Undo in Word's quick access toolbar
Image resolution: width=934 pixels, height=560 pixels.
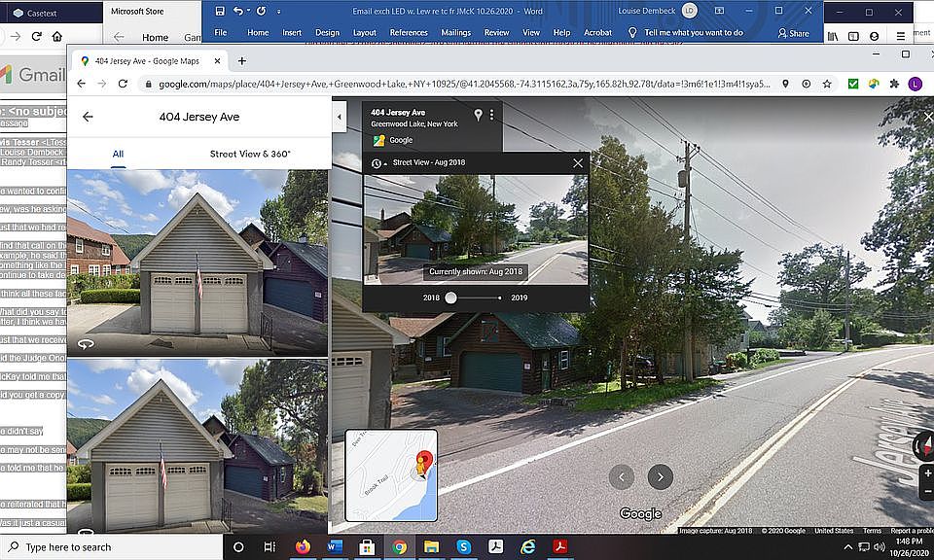pyautogui.click(x=237, y=11)
